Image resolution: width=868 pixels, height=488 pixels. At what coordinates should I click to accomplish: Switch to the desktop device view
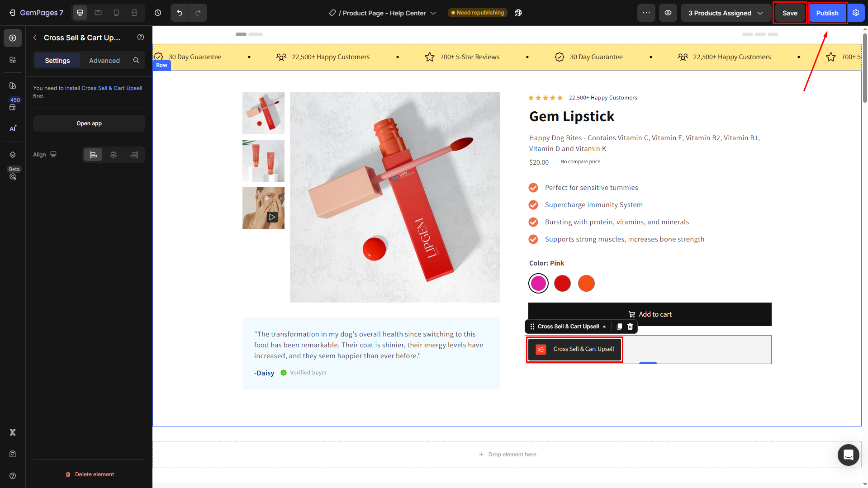(80, 13)
